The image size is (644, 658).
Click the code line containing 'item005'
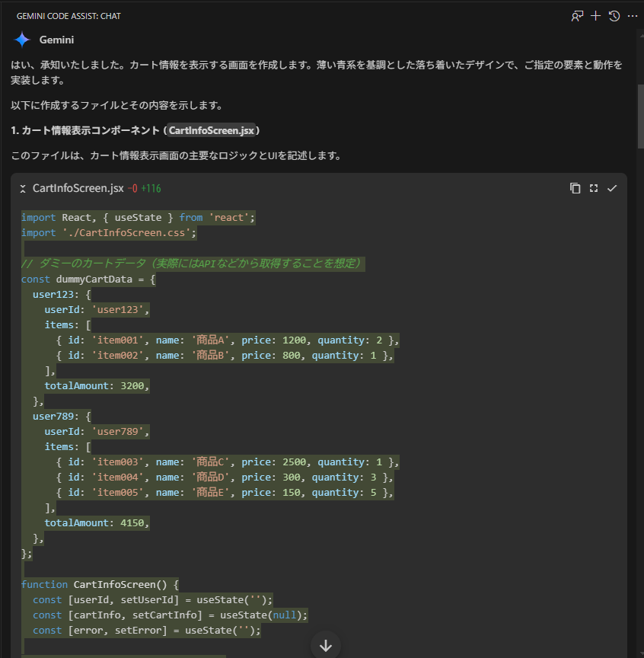point(225,493)
